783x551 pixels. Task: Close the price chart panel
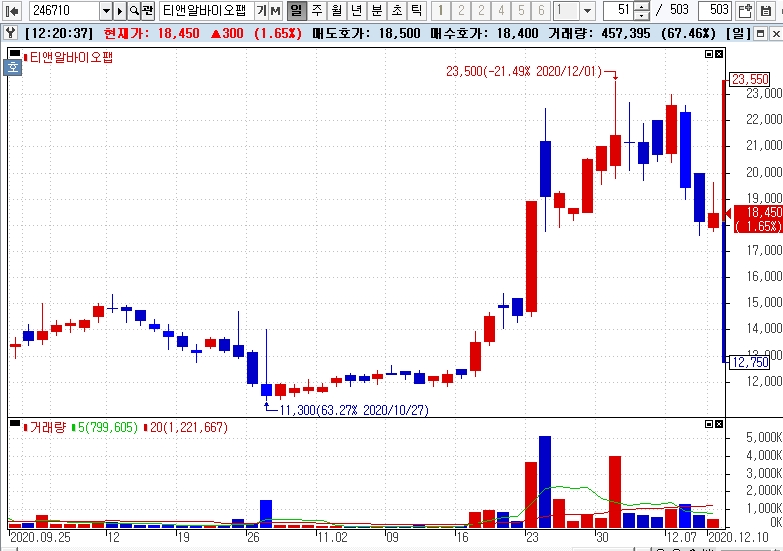[x=719, y=54]
